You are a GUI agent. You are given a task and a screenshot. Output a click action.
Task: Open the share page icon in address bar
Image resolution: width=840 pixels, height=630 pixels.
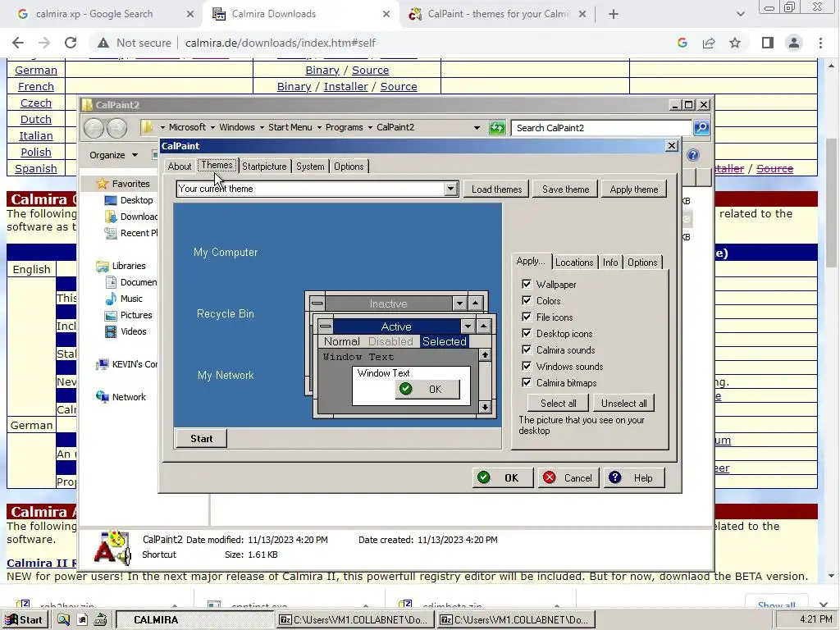tap(709, 43)
